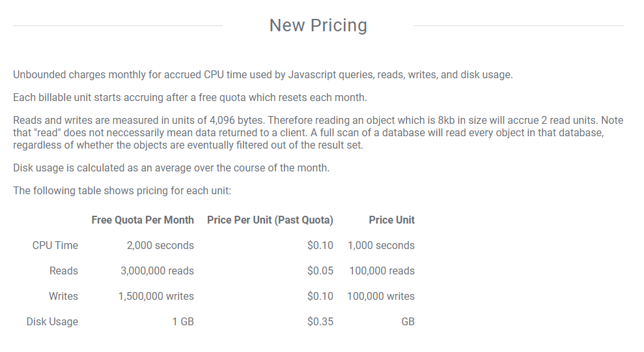644x352 pixels.
Task: Select the 1,500,000 writes quota cell
Action: tap(156, 297)
